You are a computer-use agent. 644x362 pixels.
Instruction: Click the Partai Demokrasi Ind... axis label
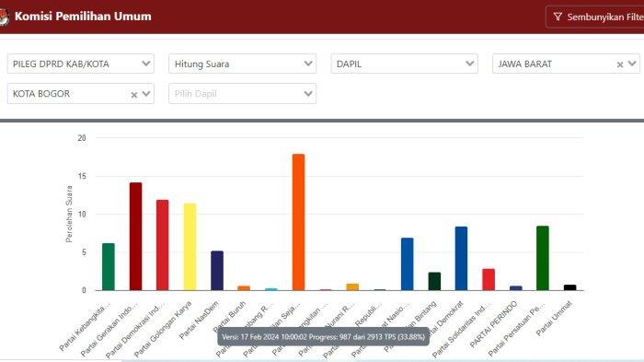click(135, 330)
